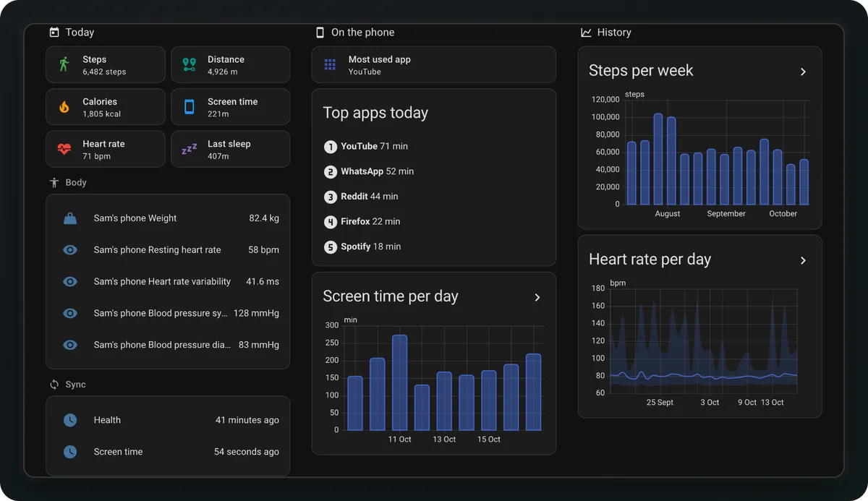This screenshot has width=868, height=501.
Task: Open the Most used app YouTube tile
Action: (434, 65)
